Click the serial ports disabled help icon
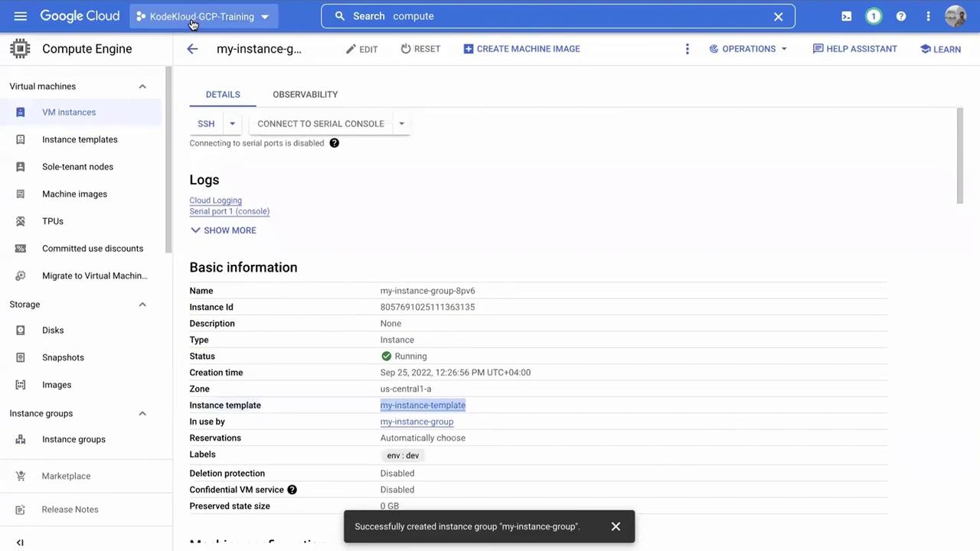This screenshot has height=551, width=980. (x=335, y=143)
